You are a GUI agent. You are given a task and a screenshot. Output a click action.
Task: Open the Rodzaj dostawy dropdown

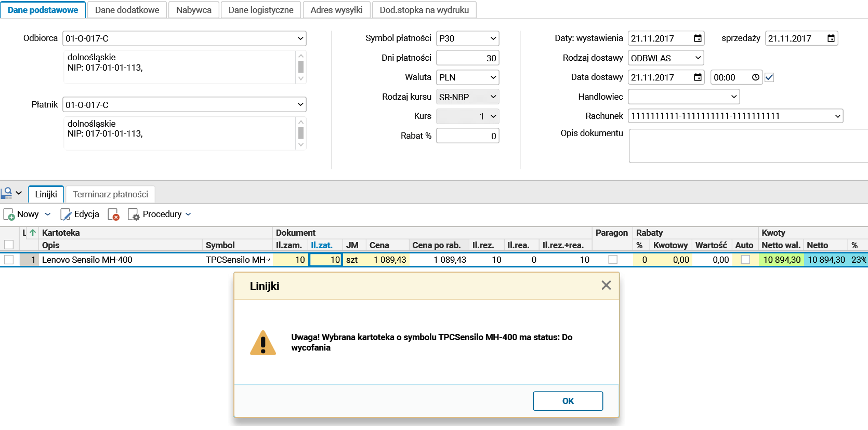pos(698,58)
